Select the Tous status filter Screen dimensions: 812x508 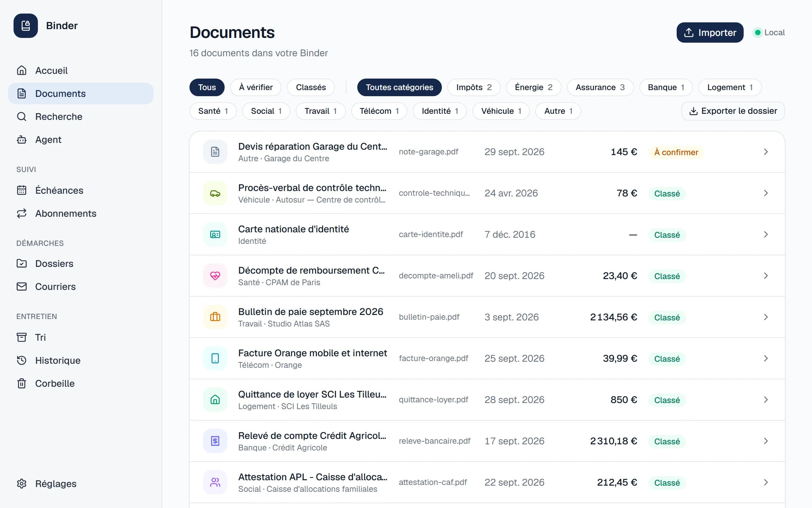point(207,87)
